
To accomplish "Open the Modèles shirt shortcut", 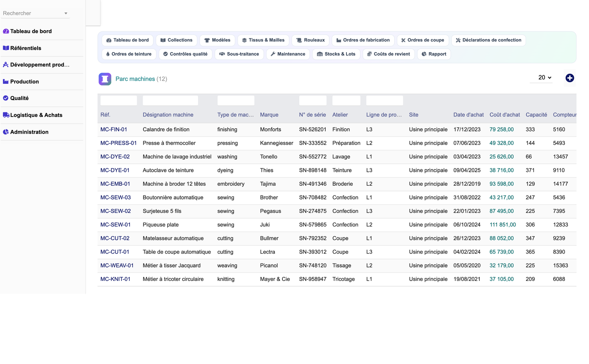I will click(217, 40).
